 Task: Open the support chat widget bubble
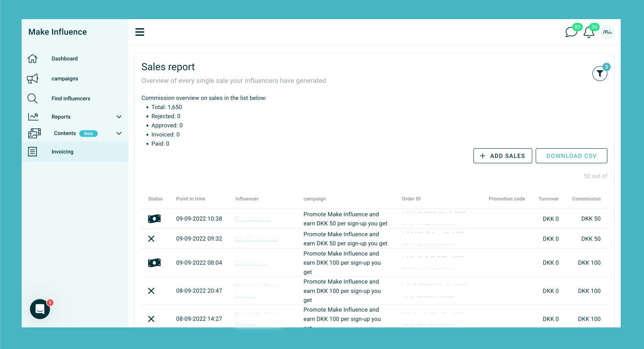point(40,309)
